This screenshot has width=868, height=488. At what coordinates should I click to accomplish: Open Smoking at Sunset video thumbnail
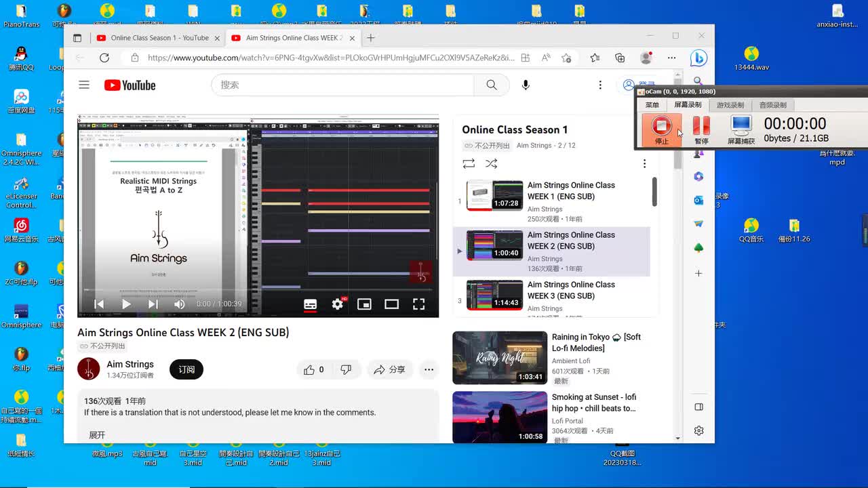(x=500, y=418)
